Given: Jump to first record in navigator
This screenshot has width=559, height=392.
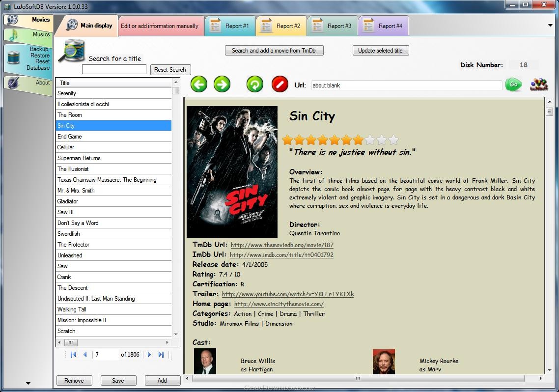Looking at the screenshot, I should 74,355.
